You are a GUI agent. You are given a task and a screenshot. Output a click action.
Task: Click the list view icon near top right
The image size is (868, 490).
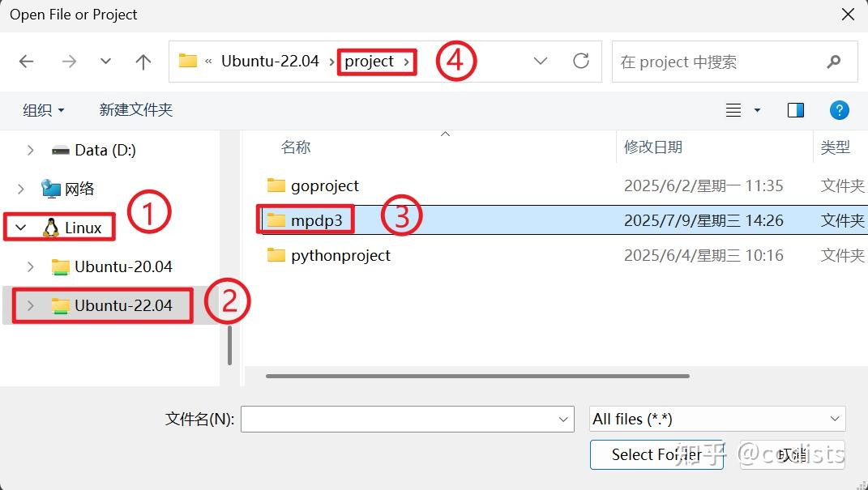(733, 110)
